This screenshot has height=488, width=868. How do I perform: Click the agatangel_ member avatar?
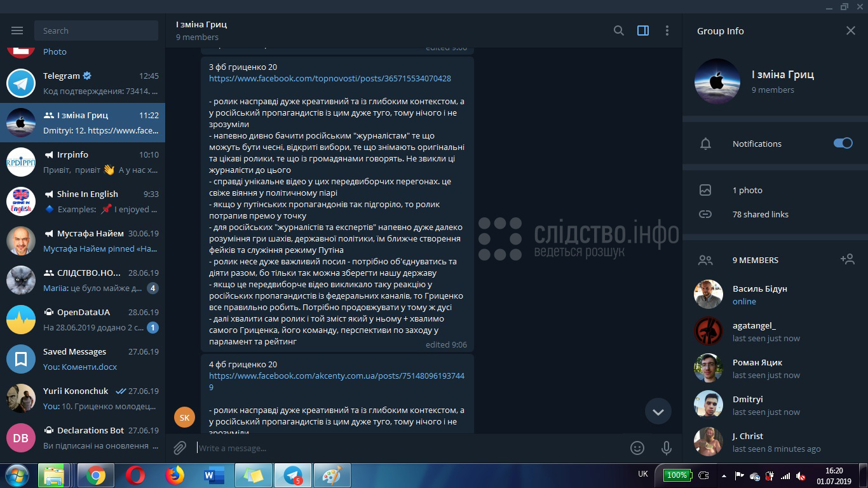[x=709, y=331]
